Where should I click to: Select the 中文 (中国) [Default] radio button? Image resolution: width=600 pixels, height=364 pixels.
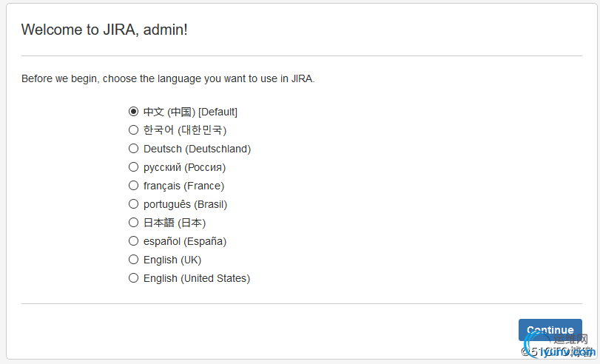[x=133, y=112]
